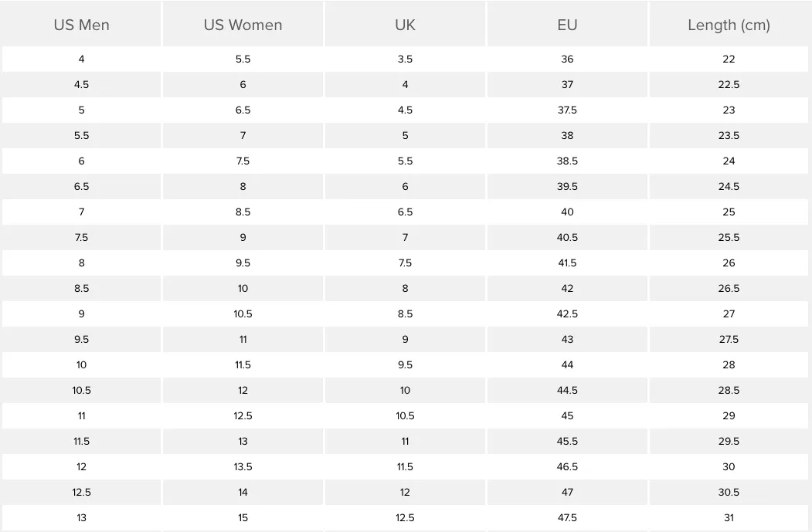The height and width of the screenshot is (532, 812).
Task: Select US Men size 7.5 cell
Action: click(x=81, y=237)
